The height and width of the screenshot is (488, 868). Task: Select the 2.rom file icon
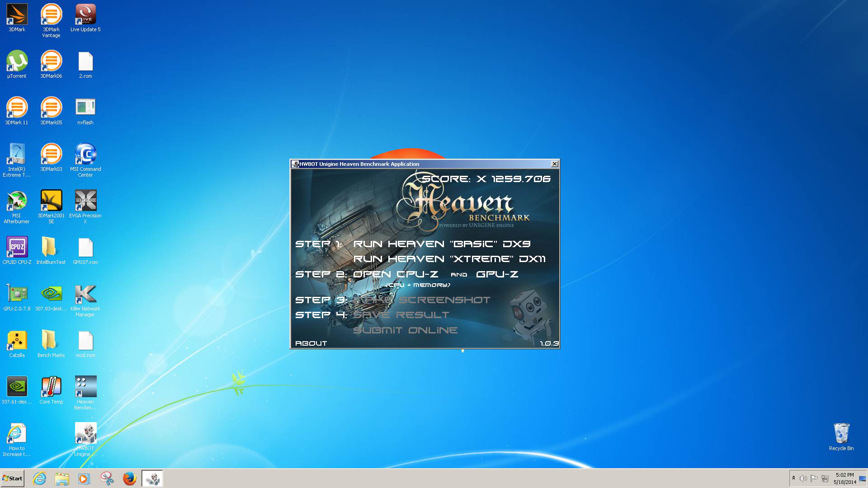[x=85, y=65]
